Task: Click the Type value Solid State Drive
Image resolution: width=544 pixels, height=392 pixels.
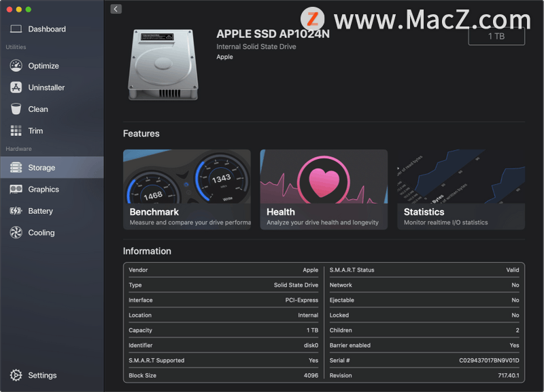Action: pos(296,285)
